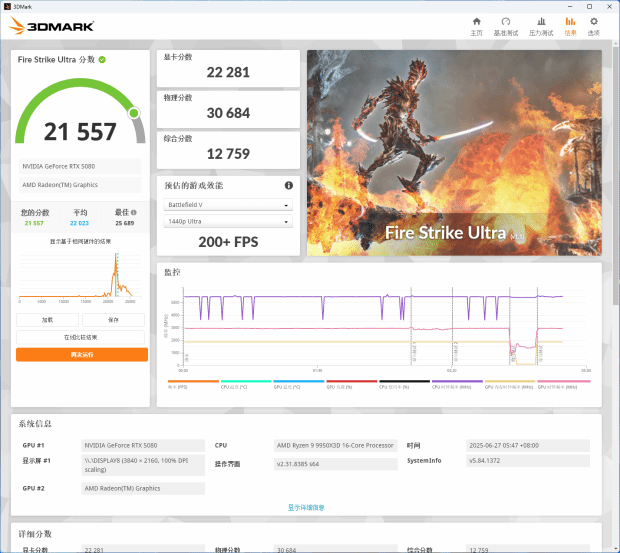Image resolution: width=620 pixels, height=553 pixels.
Task: Toggle the teal CPU temperature legend swatch
Action: (246, 381)
